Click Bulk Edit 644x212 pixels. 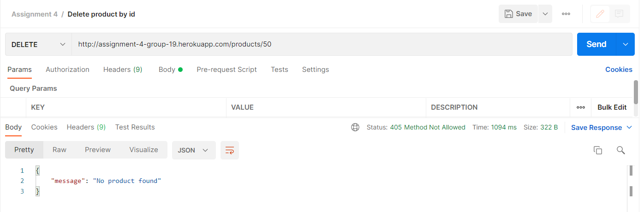[612, 107]
